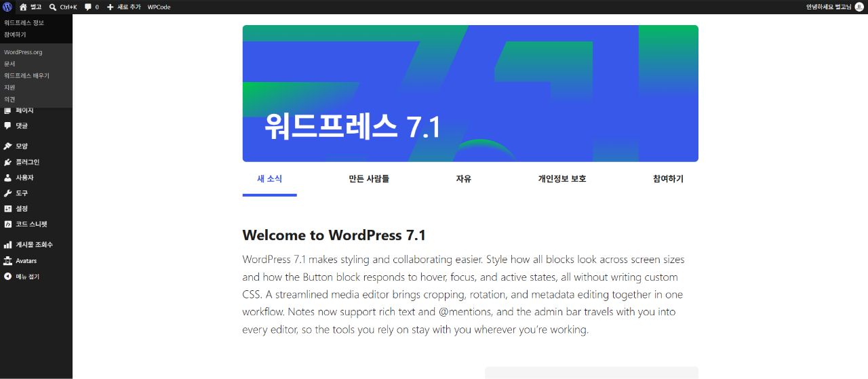Click the Welcome to WordPress 7.1 heading
The width and height of the screenshot is (868, 379).
point(334,236)
